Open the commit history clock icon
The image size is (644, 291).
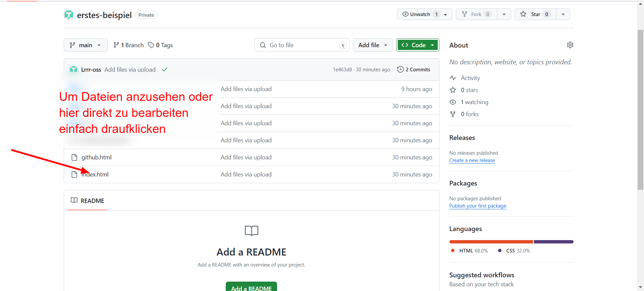400,69
